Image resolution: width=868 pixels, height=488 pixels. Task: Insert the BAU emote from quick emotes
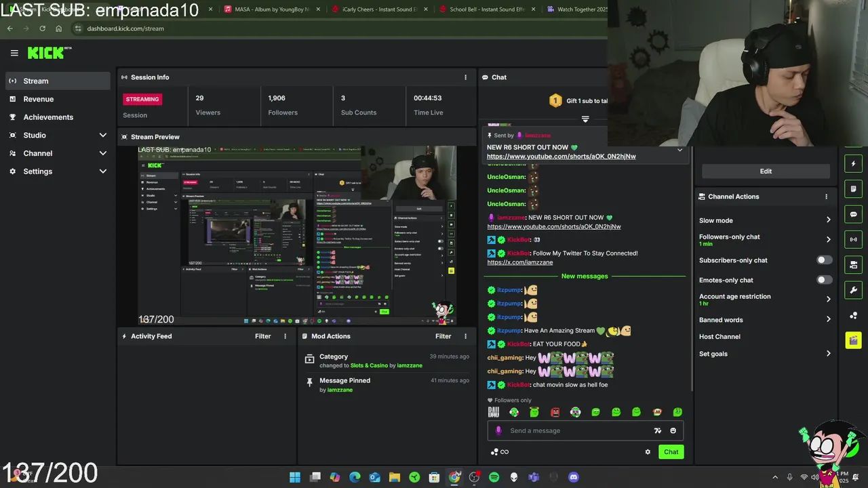pyautogui.click(x=494, y=412)
